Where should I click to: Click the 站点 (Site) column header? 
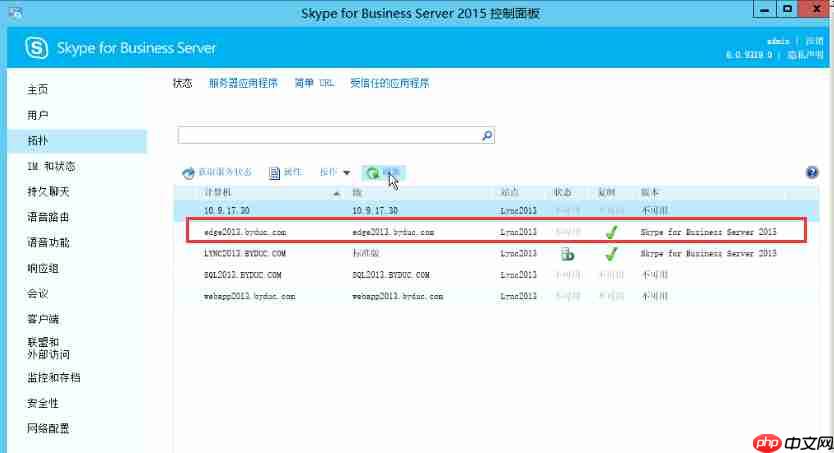tap(510, 192)
